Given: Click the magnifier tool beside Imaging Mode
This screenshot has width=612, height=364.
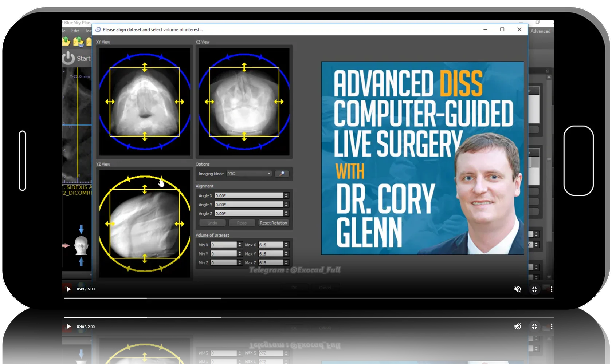Looking at the screenshot, I should point(282,174).
